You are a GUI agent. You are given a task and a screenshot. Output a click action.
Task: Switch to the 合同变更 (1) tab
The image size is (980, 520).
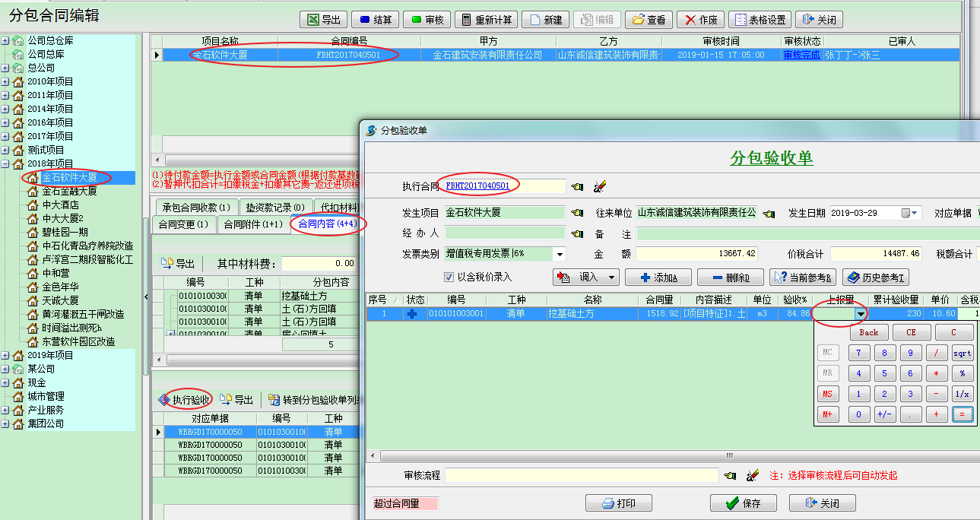183,224
